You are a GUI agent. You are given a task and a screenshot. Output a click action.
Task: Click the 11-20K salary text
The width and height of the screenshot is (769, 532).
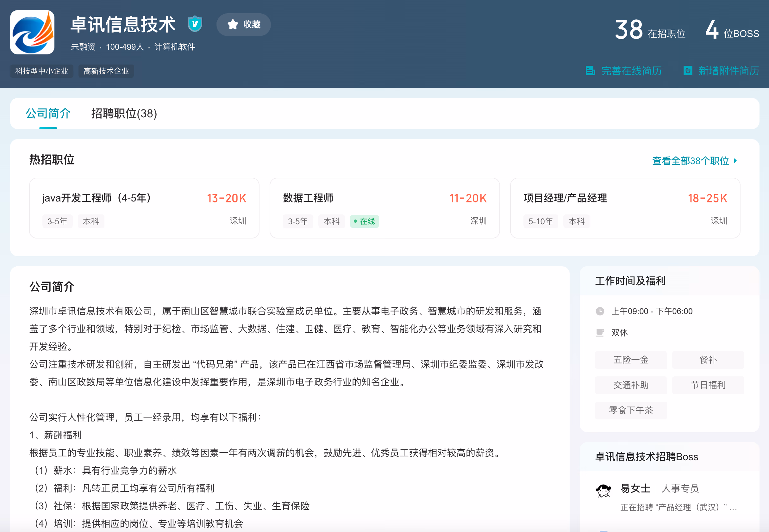click(468, 198)
